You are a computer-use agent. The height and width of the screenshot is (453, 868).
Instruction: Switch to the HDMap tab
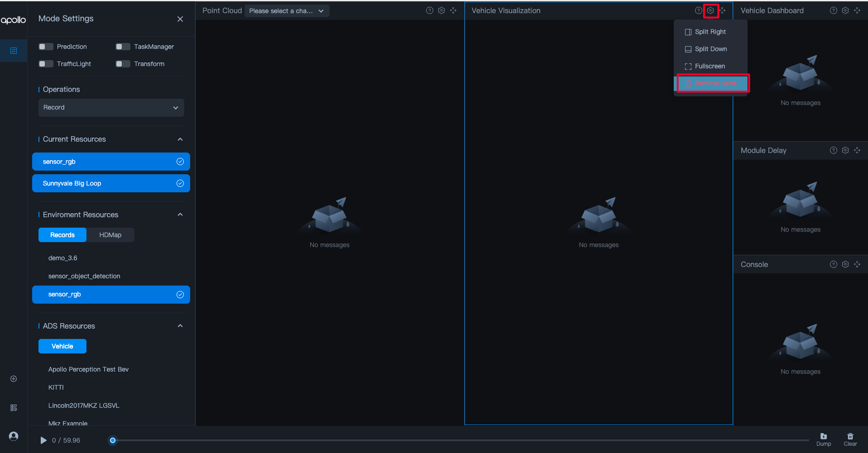(110, 235)
